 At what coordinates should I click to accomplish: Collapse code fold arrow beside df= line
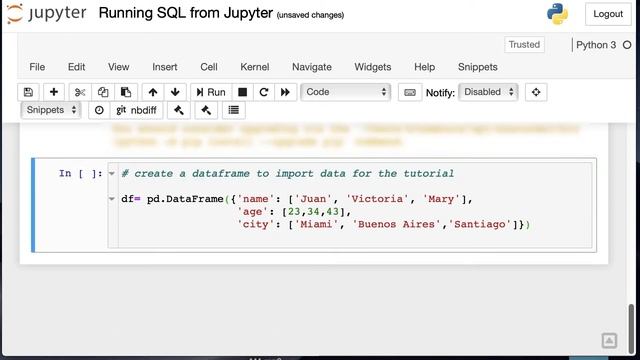pyautogui.click(x=111, y=199)
